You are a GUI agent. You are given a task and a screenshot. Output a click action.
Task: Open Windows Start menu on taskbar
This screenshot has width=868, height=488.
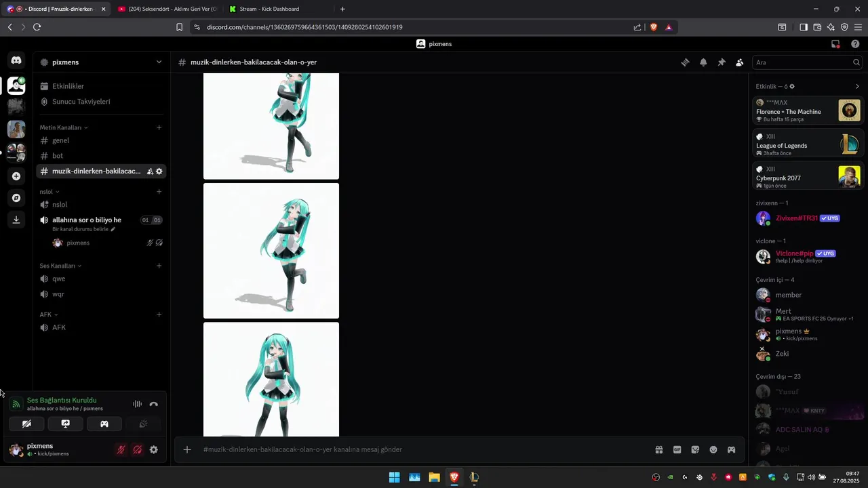tap(394, 477)
